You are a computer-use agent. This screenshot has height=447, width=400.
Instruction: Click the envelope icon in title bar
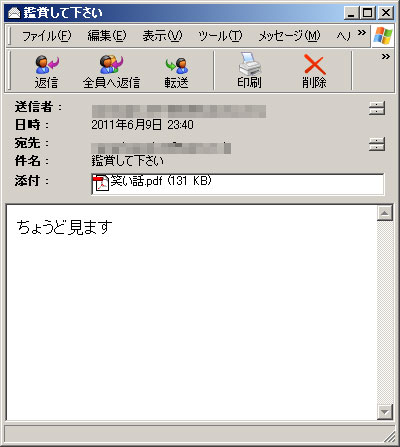tap(14, 13)
